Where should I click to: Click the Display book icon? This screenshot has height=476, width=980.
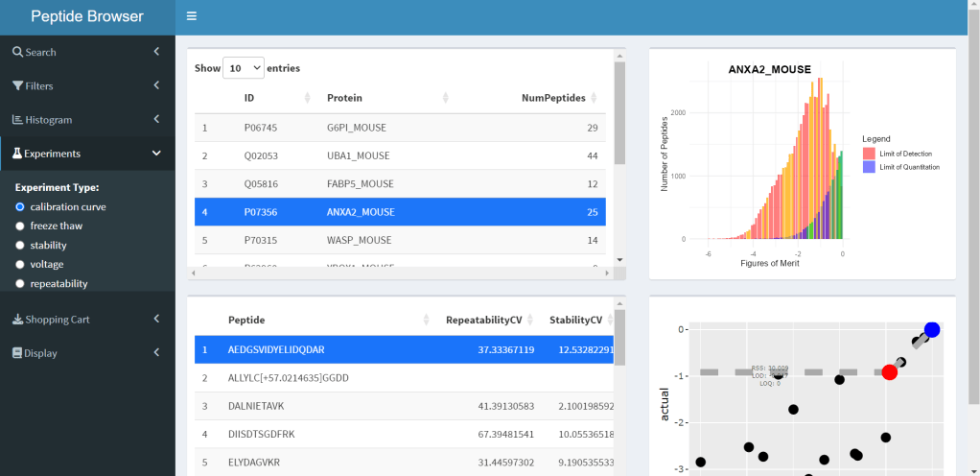tap(17, 353)
